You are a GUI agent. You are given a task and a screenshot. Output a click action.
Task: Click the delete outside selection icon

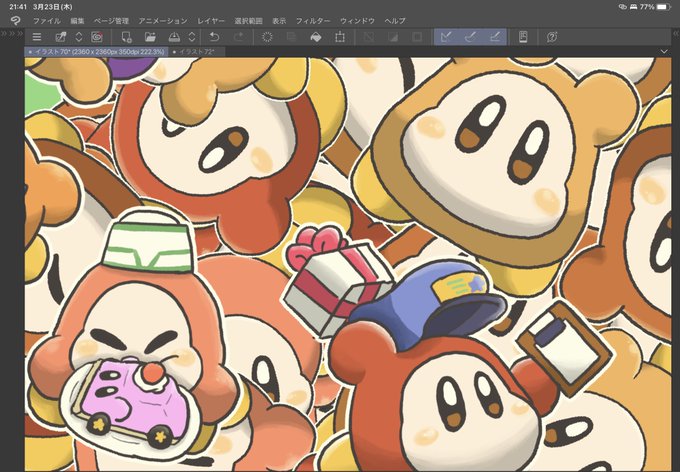(291, 37)
